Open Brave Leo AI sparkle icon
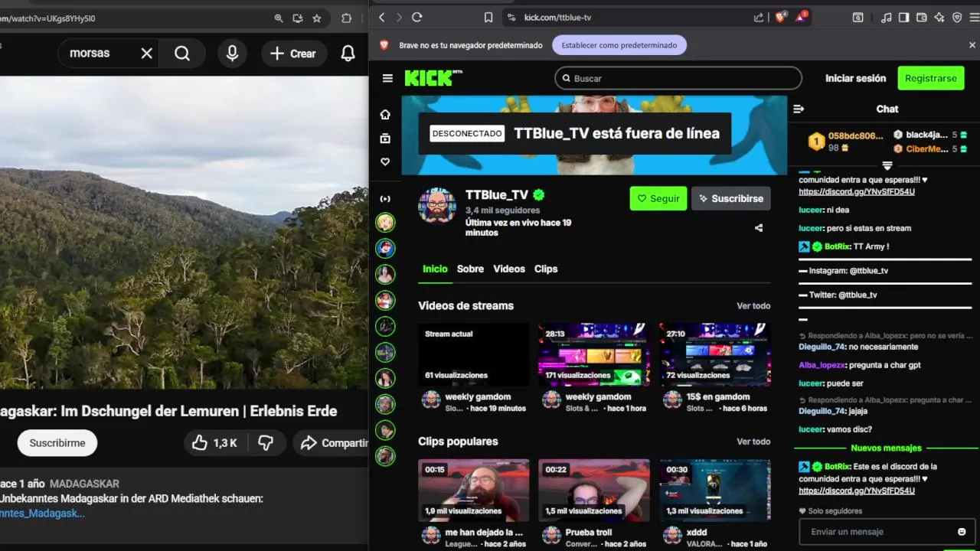 tap(939, 17)
